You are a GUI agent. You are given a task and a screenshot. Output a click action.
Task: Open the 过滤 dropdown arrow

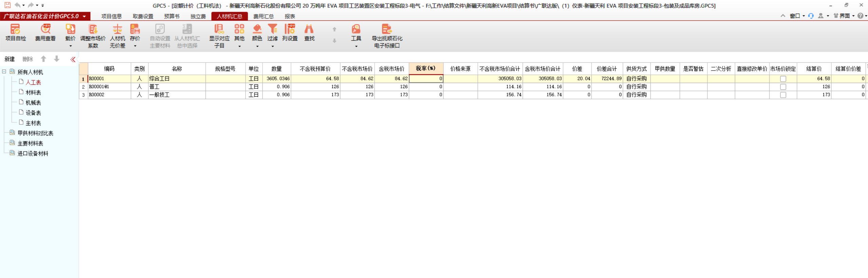tap(273, 46)
